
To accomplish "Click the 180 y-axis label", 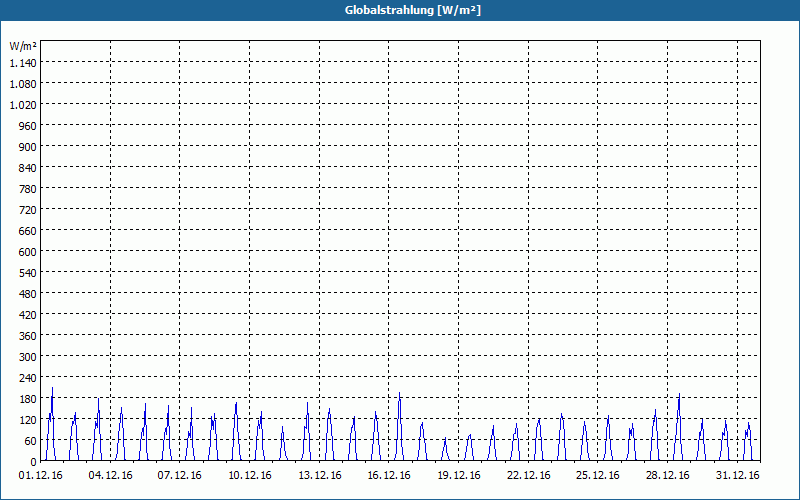I will [x=28, y=399].
